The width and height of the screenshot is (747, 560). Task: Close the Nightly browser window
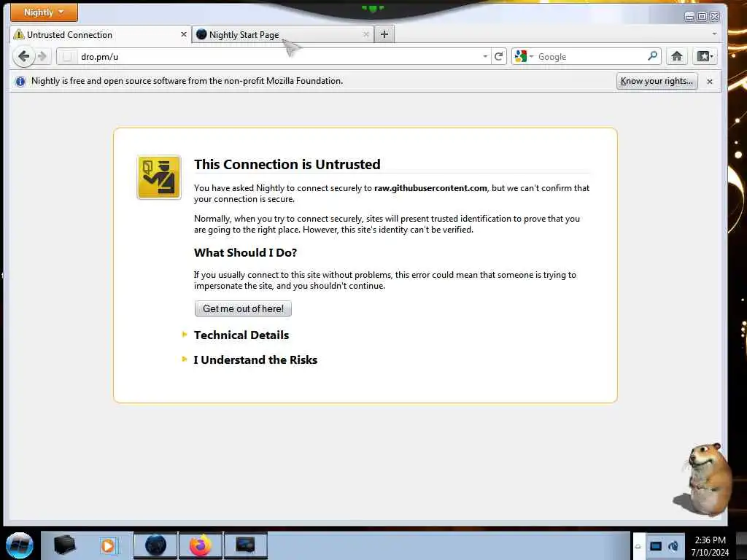(715, 17)
